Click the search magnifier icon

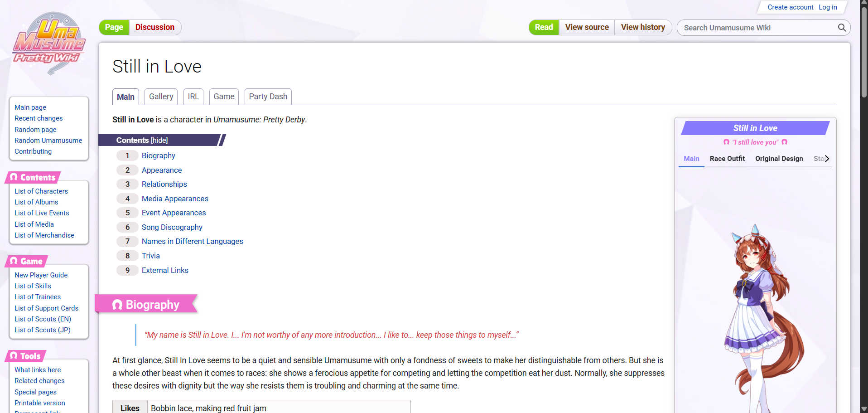coord(842,28)
